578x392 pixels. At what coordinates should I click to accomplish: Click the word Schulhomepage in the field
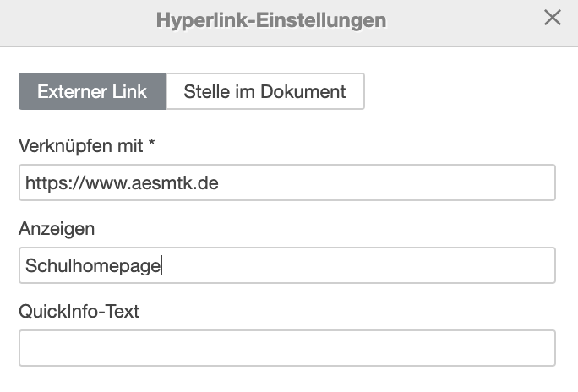click(93, 265)
